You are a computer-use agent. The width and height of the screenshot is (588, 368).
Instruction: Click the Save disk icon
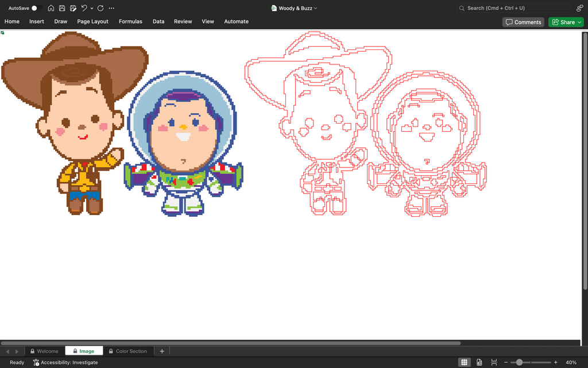[62, 8]
